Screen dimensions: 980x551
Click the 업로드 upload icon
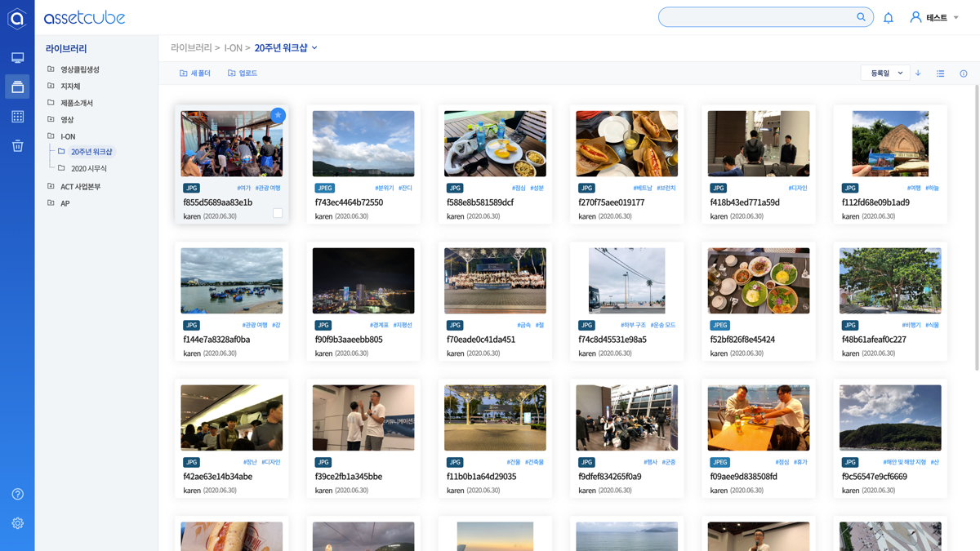(x=232, y=73)
